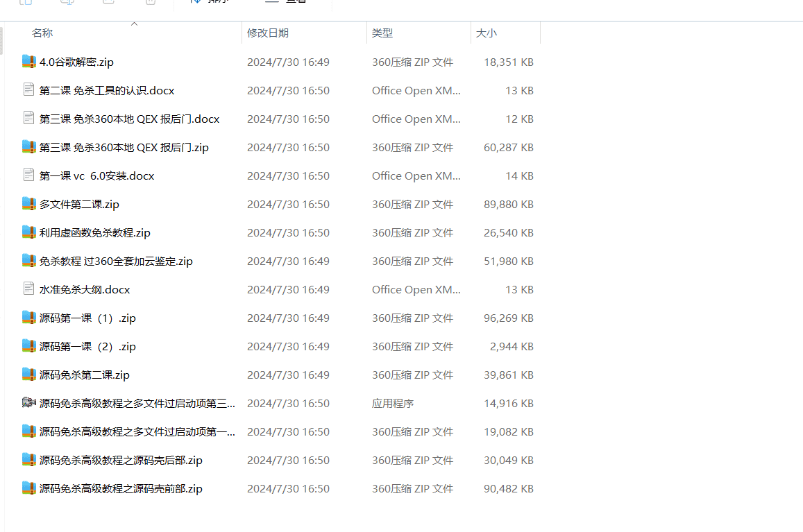Click the 360压缩 ZIP 文件 type of 多文件第二课.zip

pos(413,205)
